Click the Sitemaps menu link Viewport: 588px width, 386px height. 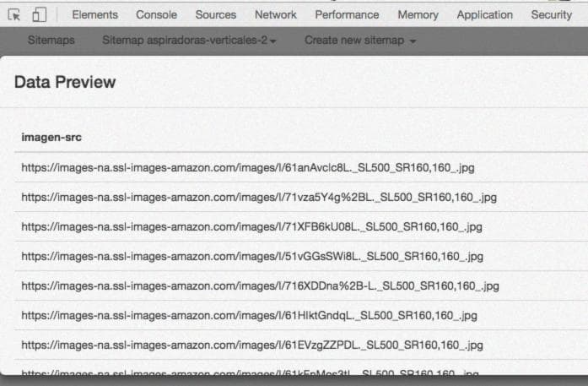pos(51,41)
